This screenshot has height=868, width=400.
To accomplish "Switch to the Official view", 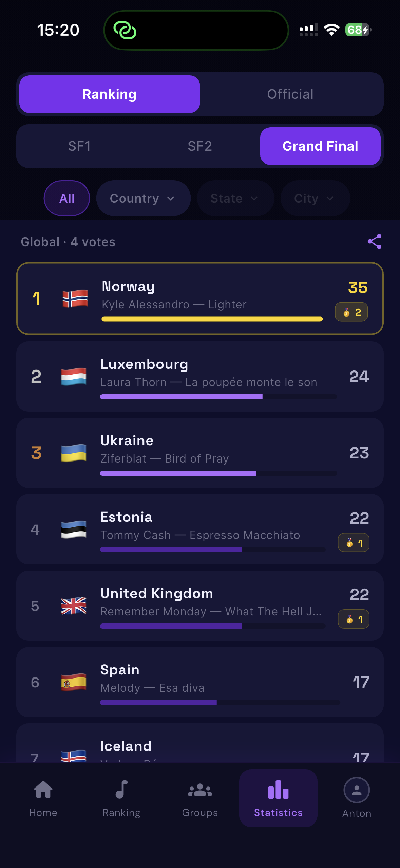I will (x=290, y=94).
